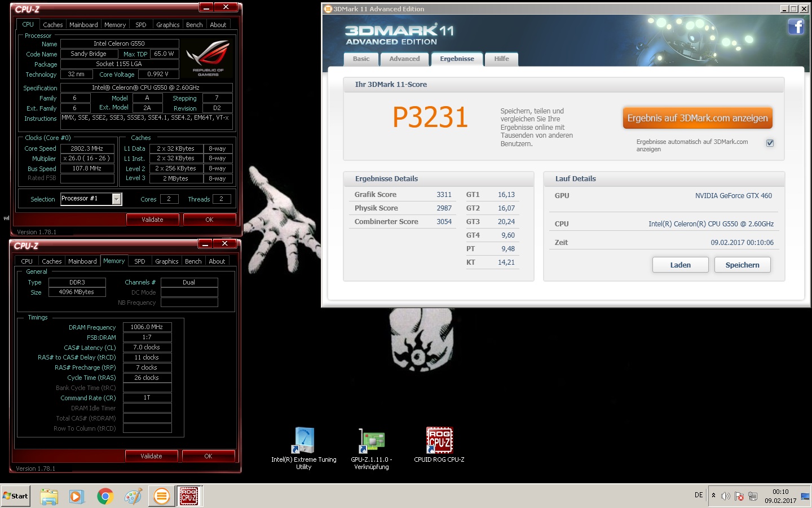This screenshot has height=508, width=812.
Task: Open Bench tab in CPU-Z memory window
Action: tap(193, 261)
